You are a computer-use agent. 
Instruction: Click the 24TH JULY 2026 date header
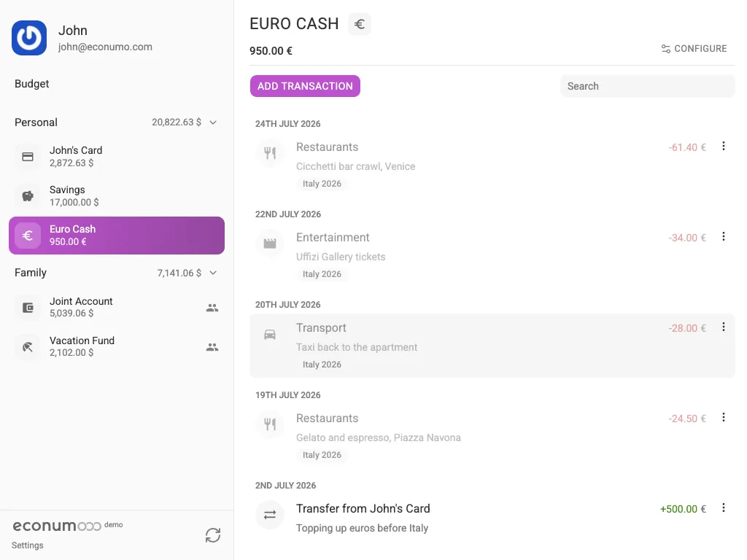(x=287, y=124)
